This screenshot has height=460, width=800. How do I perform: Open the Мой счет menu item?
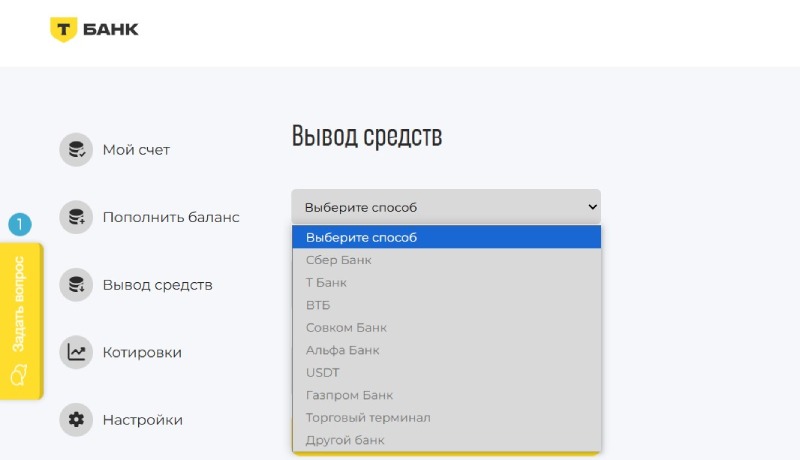(136, 150)
